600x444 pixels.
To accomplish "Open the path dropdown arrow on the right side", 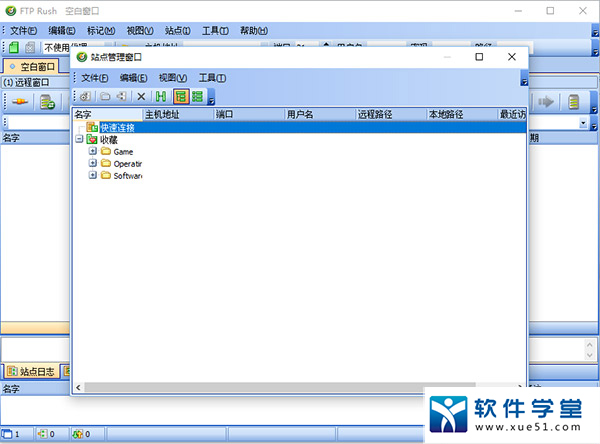I will (x=583, y=123).
